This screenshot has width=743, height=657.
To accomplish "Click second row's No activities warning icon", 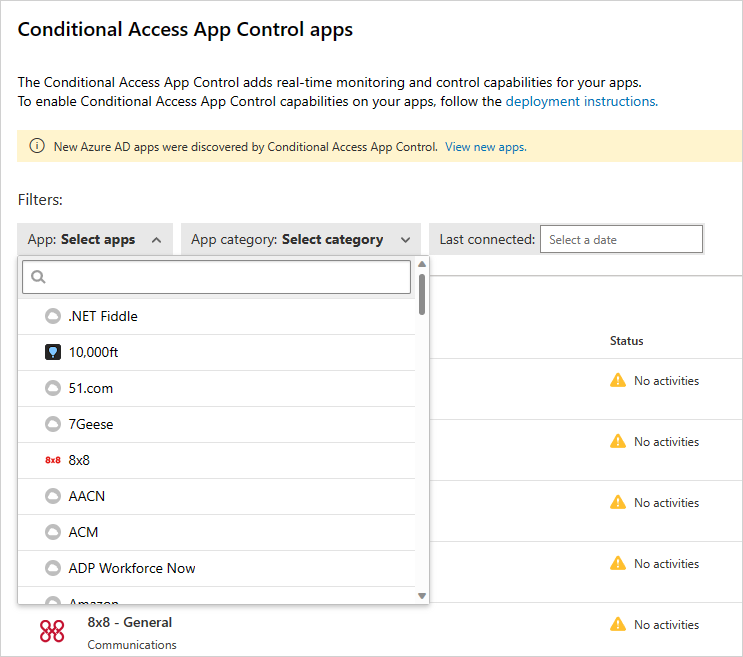I will click(618, 441).
